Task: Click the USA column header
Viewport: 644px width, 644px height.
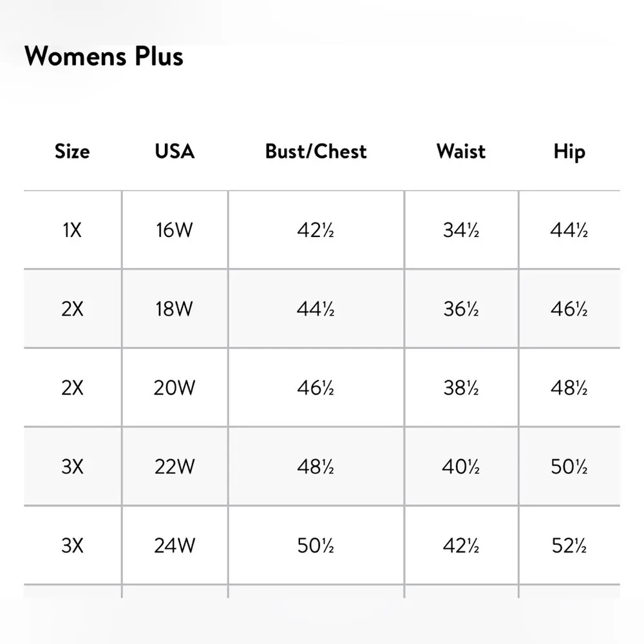Action: [175, 151]
